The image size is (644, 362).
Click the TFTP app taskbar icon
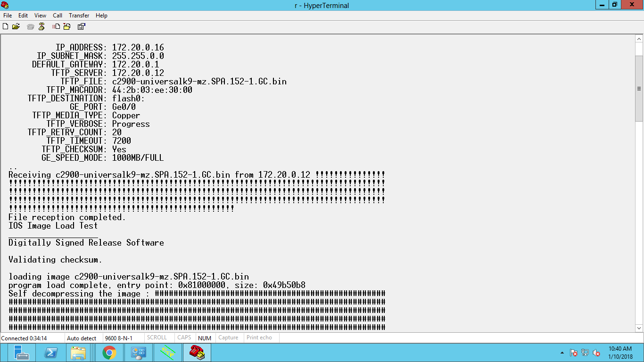tap(168, 353)
